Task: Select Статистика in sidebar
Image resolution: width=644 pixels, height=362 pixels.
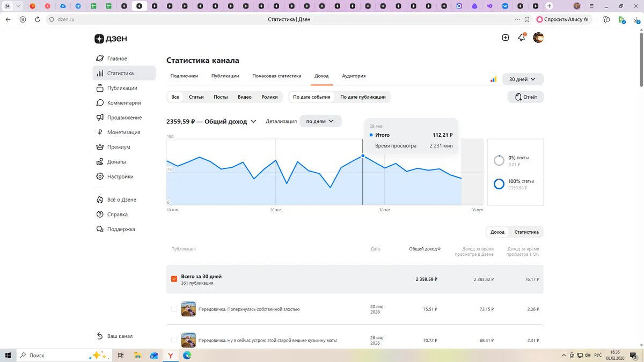Action: 124,73
